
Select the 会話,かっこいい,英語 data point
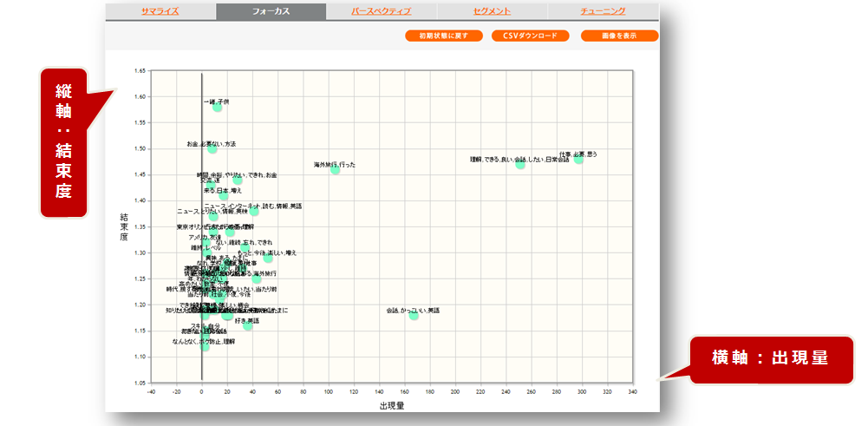414,315
